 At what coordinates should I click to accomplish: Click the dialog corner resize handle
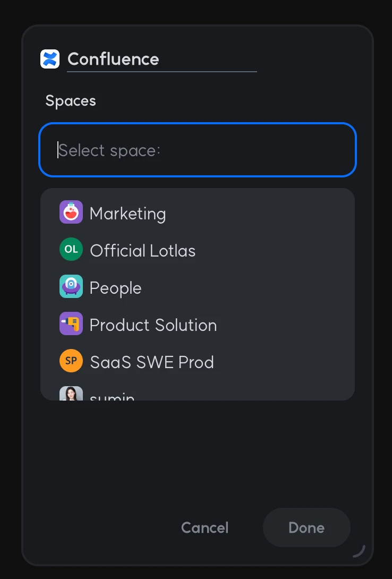pos(359,551)
